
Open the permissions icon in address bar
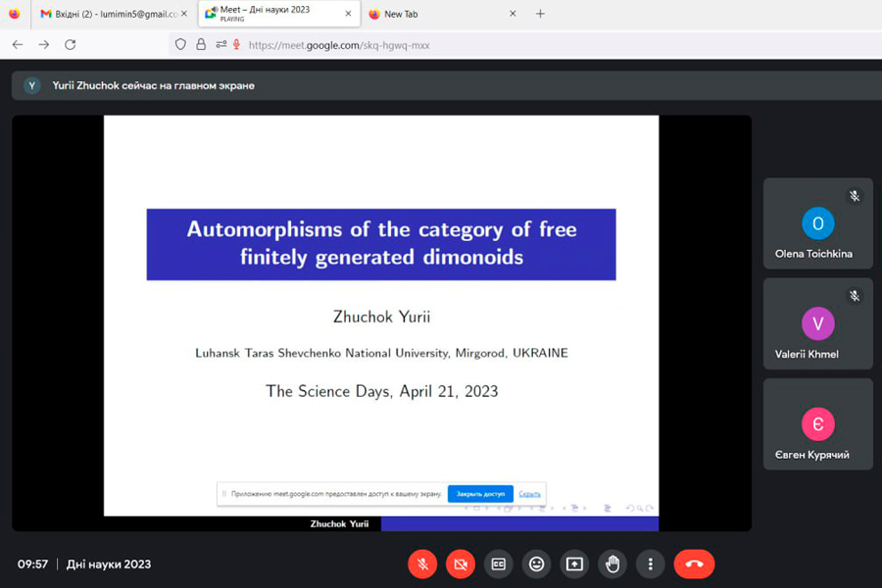(221, 44)
